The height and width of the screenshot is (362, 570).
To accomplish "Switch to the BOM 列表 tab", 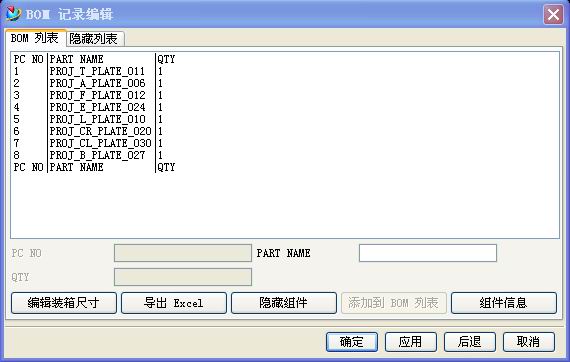I will point(35,38).
